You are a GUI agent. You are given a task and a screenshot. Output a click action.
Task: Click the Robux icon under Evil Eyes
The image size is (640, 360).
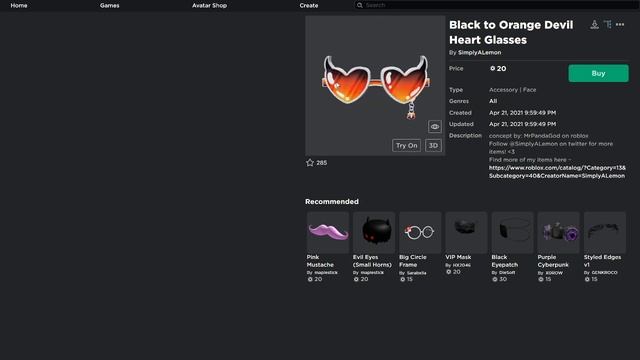(356, 280)
